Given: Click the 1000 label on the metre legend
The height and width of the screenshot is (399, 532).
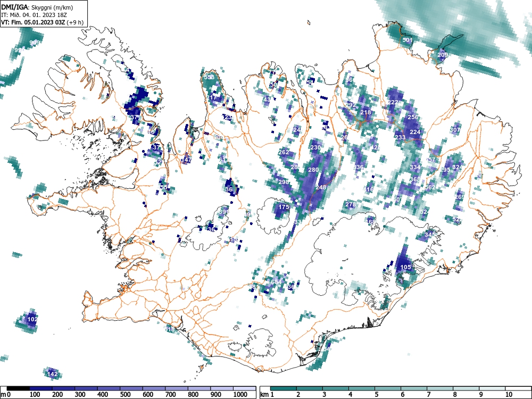Looking at the screenshot, I should 240,395.
